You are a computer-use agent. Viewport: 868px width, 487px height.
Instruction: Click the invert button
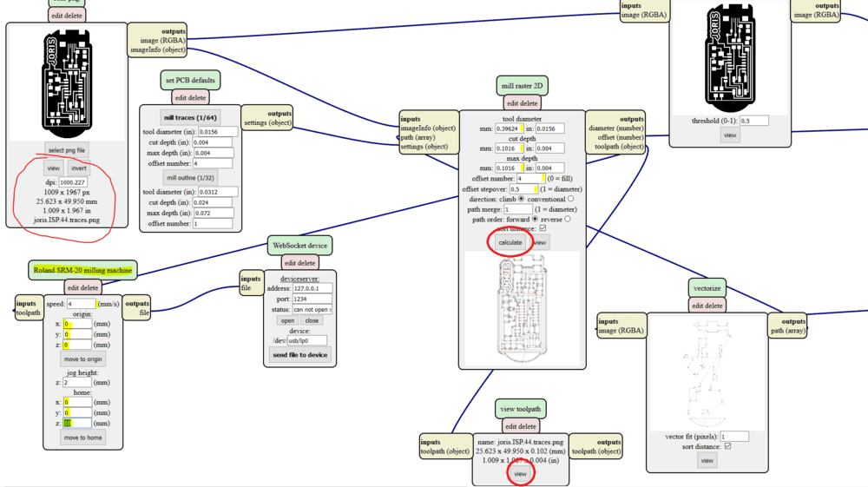(79, 168)
